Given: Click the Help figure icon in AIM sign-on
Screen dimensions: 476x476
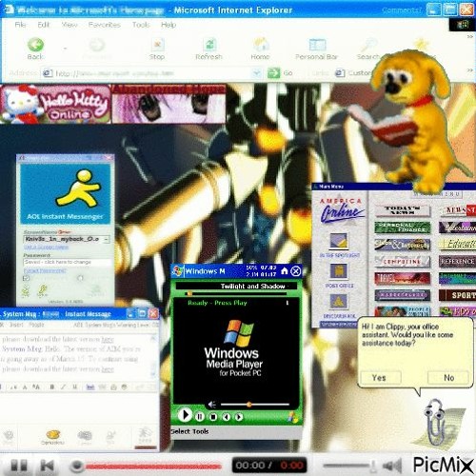Looking at the screenshot, I should click(x=26, y=290).
